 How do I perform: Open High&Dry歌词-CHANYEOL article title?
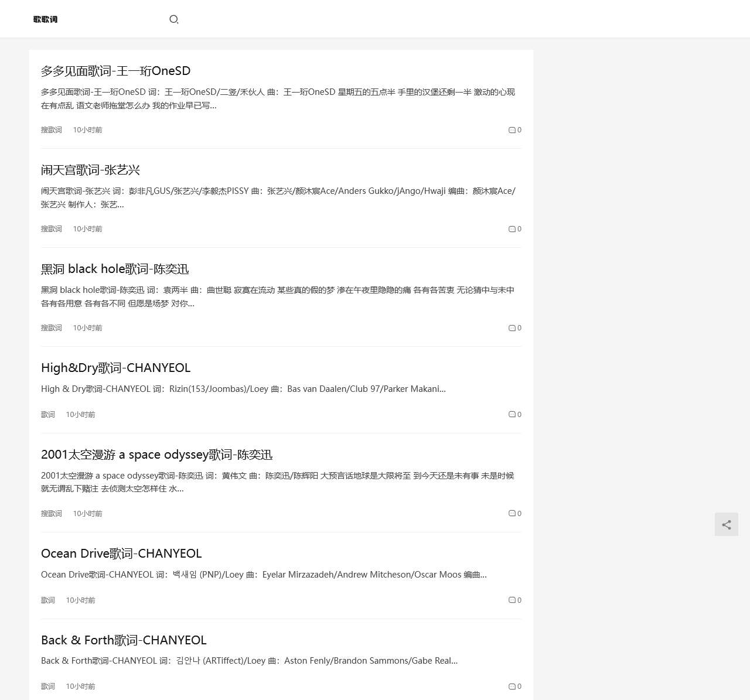coord(115,368)
